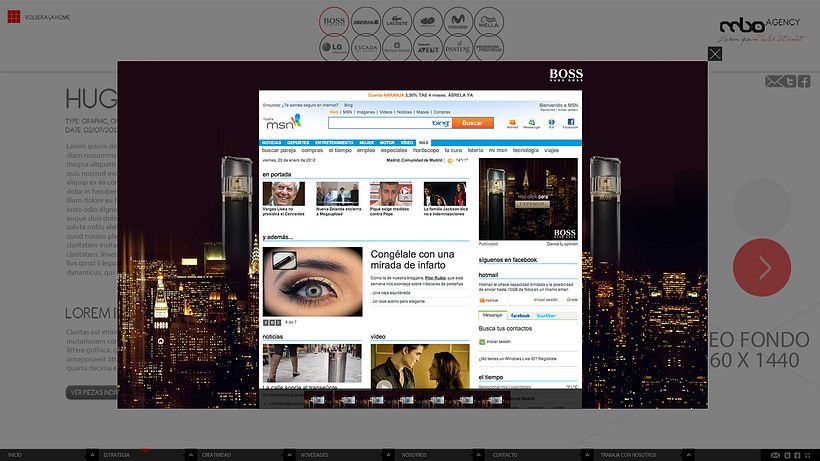Go to previous project with grey arrow
This screenshot has width=820, height=461.
pos(762,208)
